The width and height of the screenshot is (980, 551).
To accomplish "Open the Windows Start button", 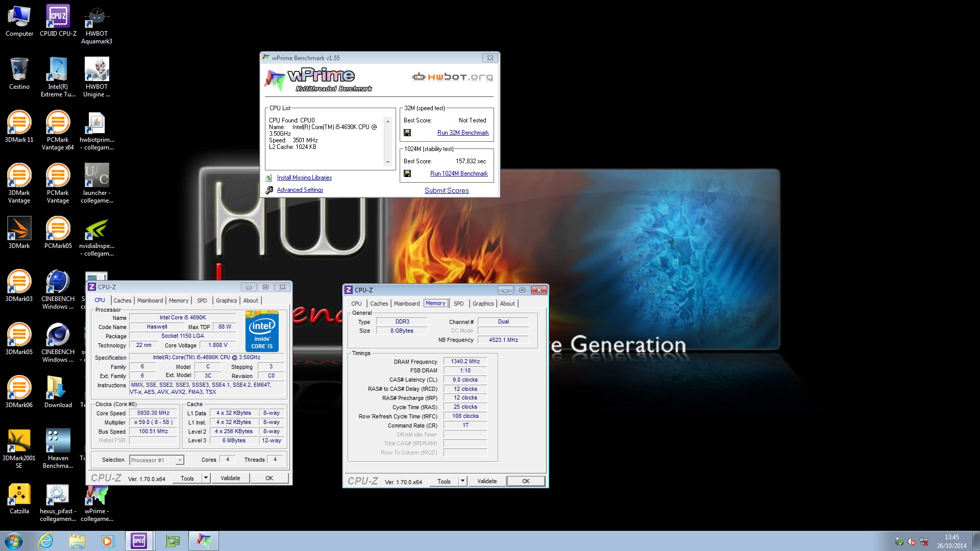I will point(14,541).
